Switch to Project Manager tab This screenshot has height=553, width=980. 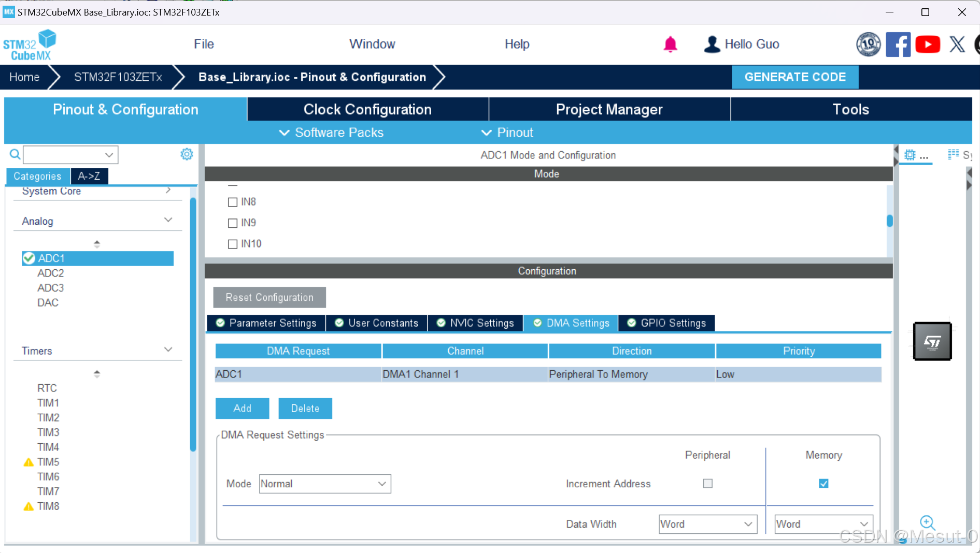point(609,109)
